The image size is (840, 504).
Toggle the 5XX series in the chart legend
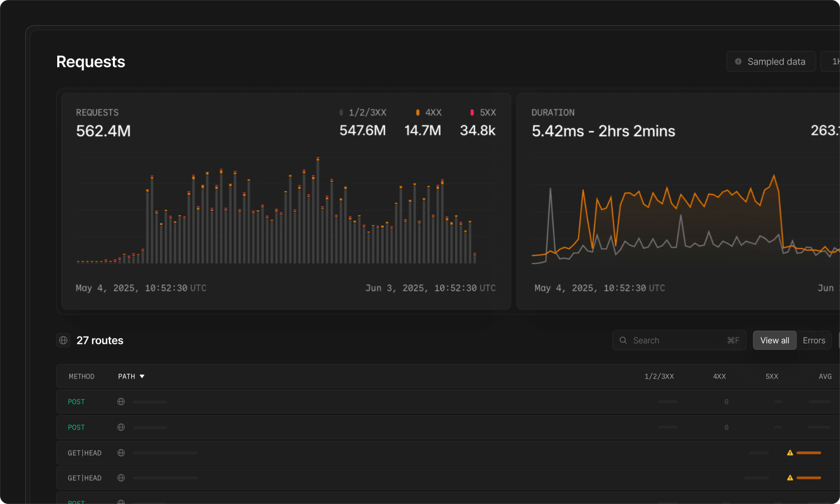point(487,112)
